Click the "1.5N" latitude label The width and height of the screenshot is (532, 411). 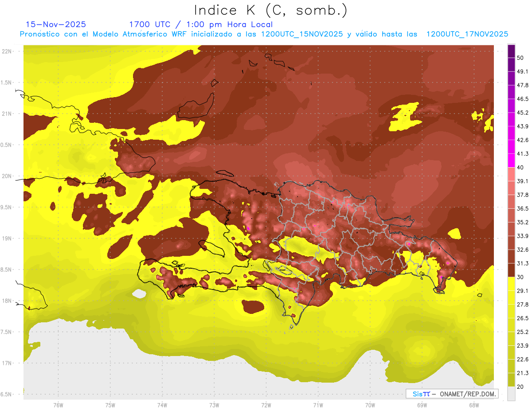7,82
